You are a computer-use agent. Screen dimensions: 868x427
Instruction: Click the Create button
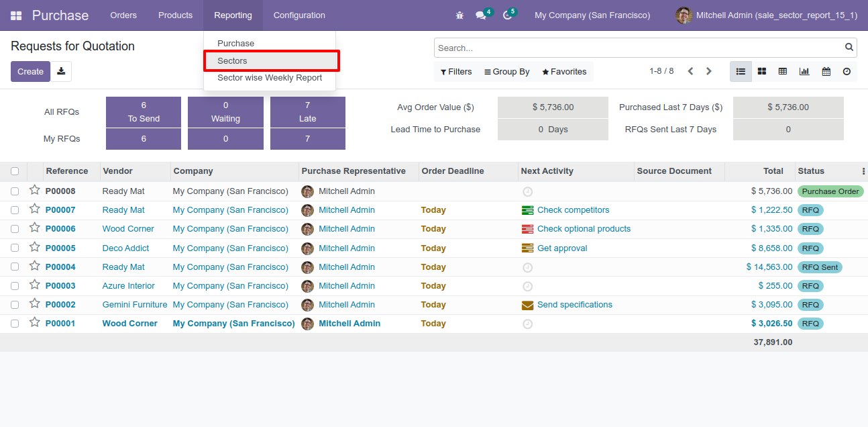[x=30, y=72]
